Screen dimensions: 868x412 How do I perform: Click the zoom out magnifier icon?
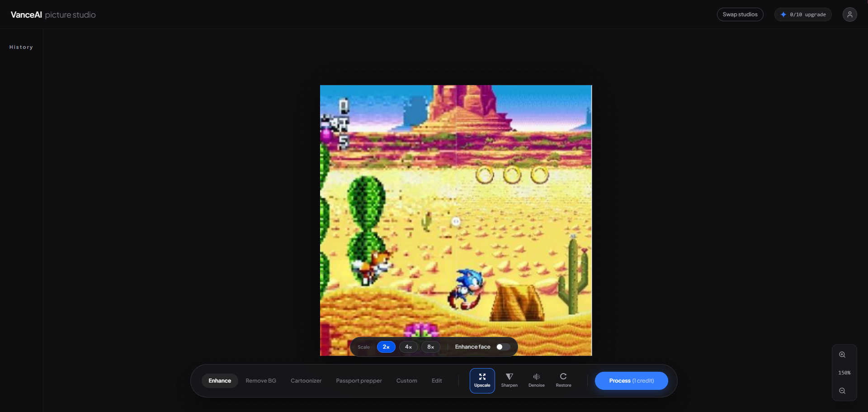[x=842, y=391]
